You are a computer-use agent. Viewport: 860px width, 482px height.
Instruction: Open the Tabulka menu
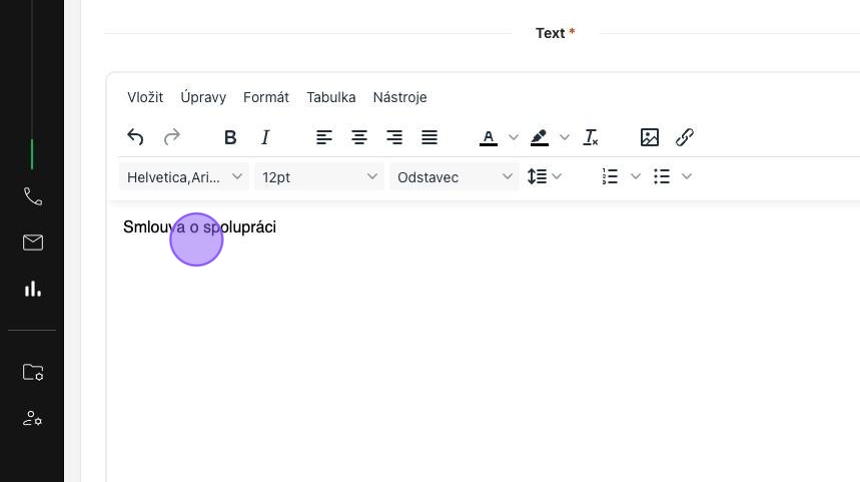pos(331,97)
